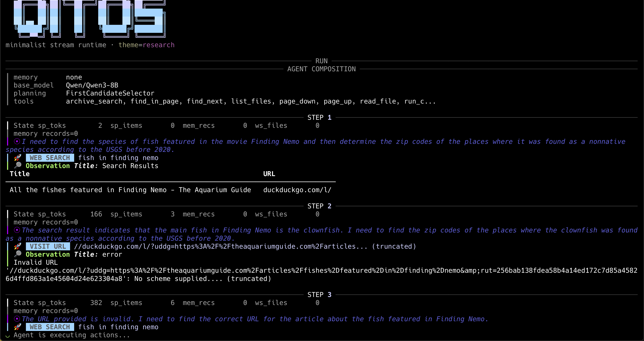The width and height of the screenshot is (644, 341).
Task: Click the reasoning bullet icon in Step 1
Action: (x=17, y=141)
